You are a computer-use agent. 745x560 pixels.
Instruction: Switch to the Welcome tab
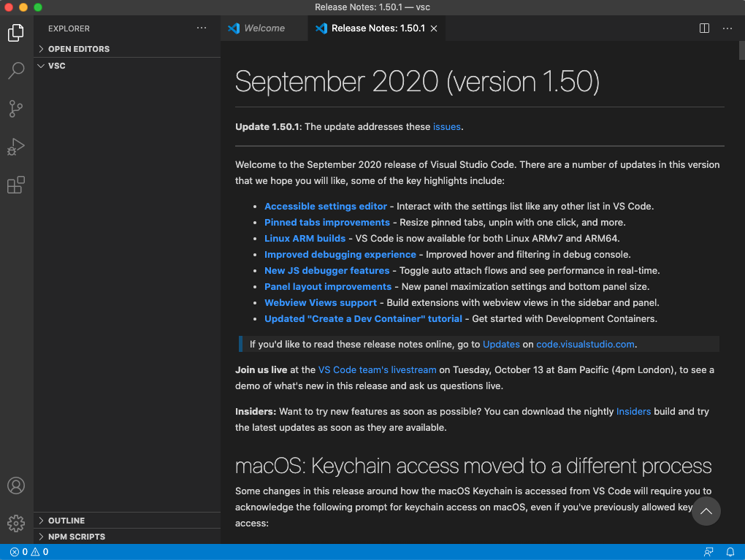pyautogui.click(x=264, y=28)
